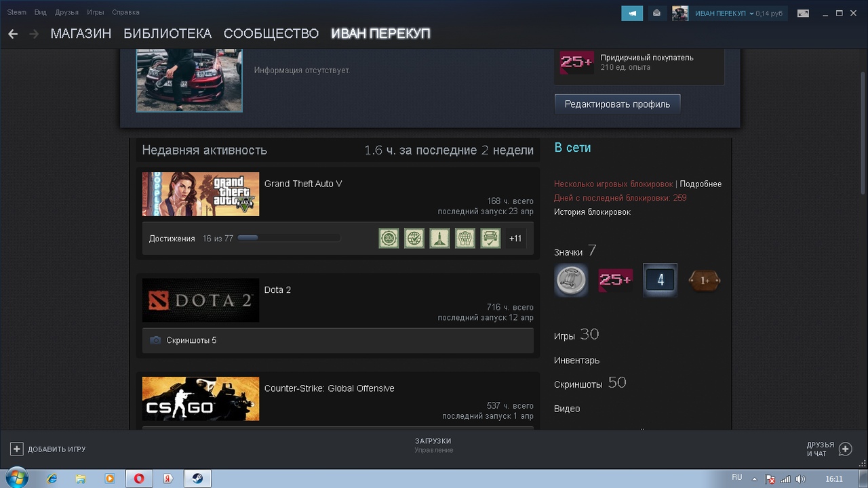Click the small user avatar in title bar

pyautogui.click(x=680, y=13)
